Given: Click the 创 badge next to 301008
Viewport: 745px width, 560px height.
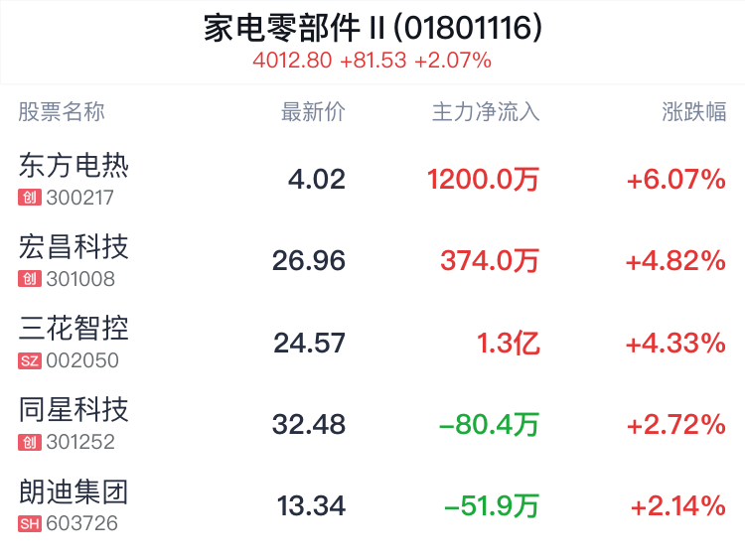Looking at the screenshot, I should point(30,279).
